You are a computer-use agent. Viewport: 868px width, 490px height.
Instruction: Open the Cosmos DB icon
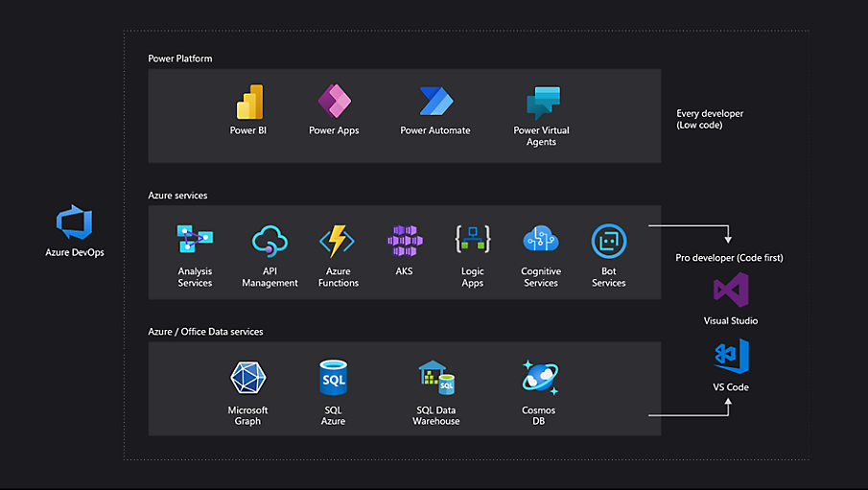(539, 377)
